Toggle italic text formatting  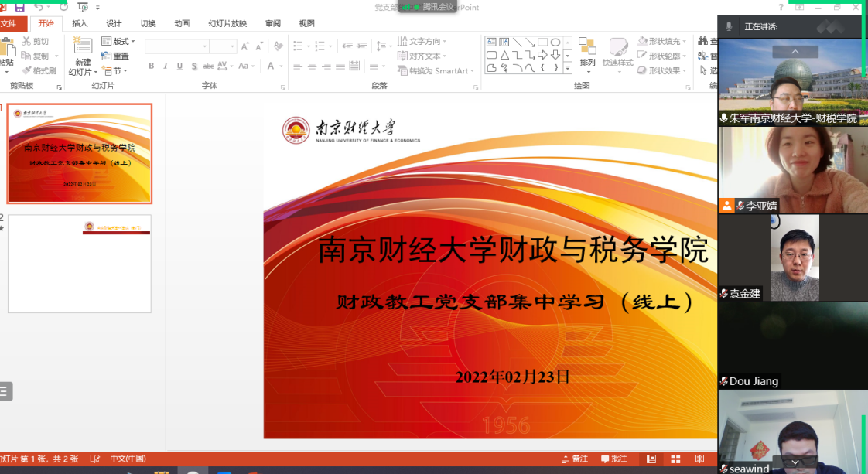pos(166,66)
